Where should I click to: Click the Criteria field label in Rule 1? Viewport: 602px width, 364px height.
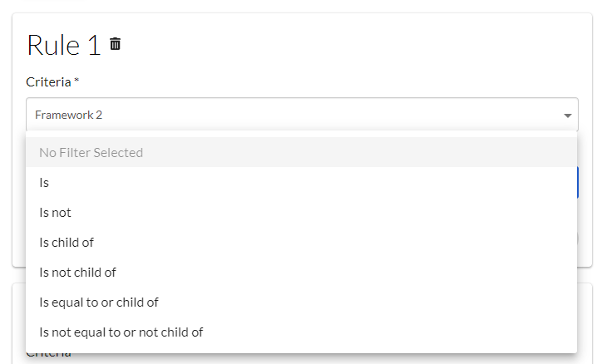(49, 81)
